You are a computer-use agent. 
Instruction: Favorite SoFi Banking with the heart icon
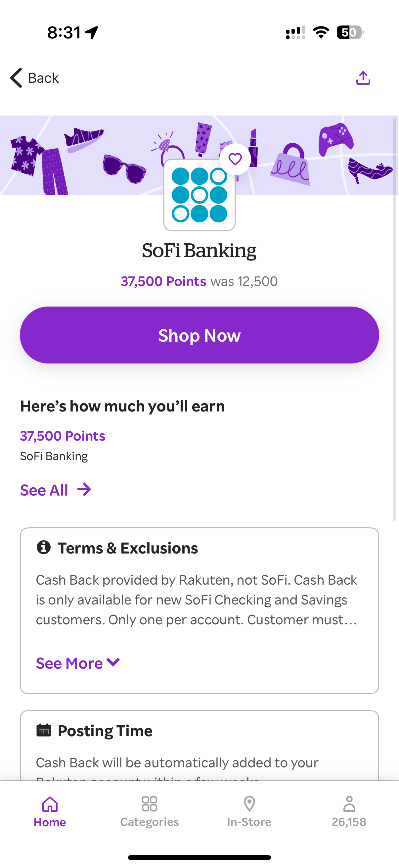click(x=235, y=159)
